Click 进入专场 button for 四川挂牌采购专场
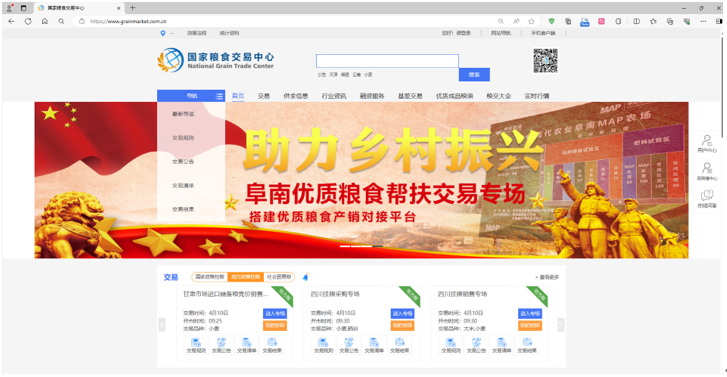 point(402,313)
